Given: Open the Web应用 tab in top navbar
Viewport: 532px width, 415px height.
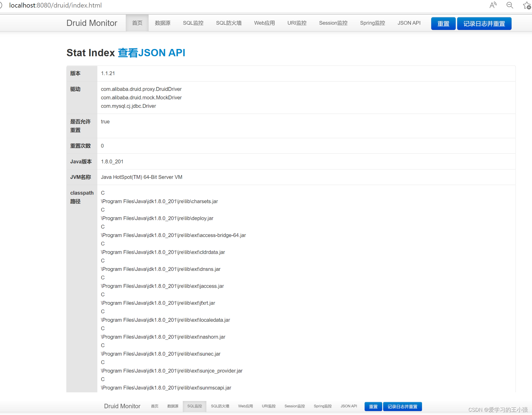Looking at the screenshot, I should coord(265,23).
